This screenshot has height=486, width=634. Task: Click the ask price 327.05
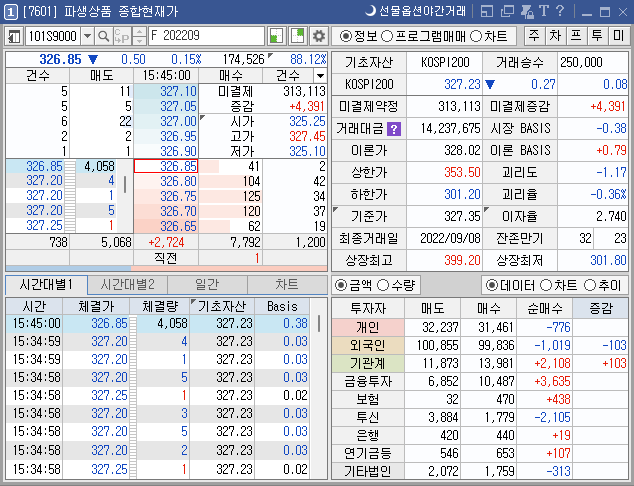(166, 106)
